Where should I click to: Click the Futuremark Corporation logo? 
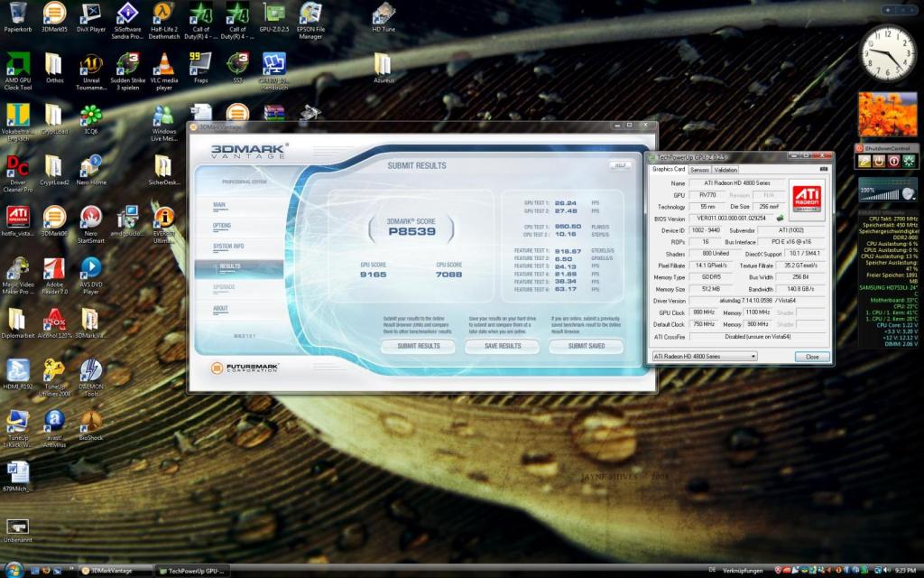[245, 368]
